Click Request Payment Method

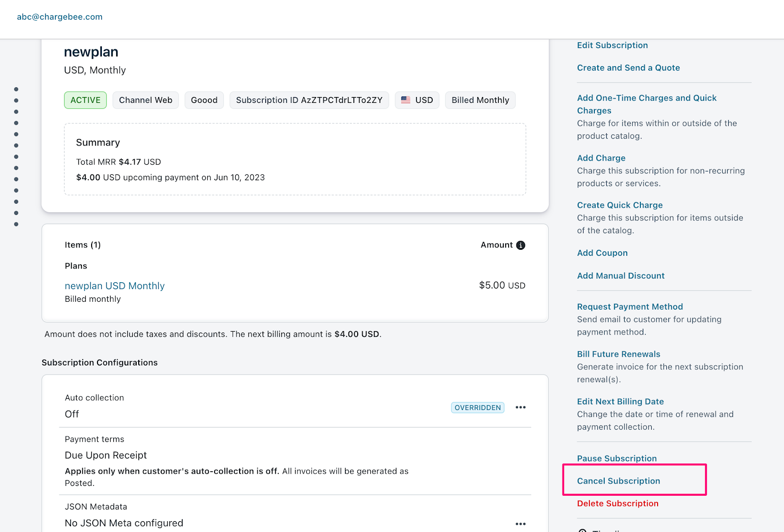(x=630, y=307)
